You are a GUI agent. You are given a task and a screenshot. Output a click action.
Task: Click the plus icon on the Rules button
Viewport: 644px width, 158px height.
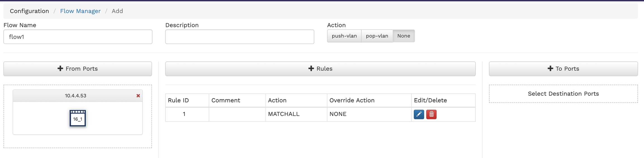point(311,69)
